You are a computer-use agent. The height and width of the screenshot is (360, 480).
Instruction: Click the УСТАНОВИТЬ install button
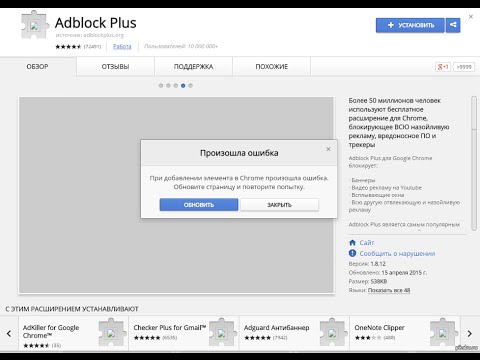(x=410, y=25)
